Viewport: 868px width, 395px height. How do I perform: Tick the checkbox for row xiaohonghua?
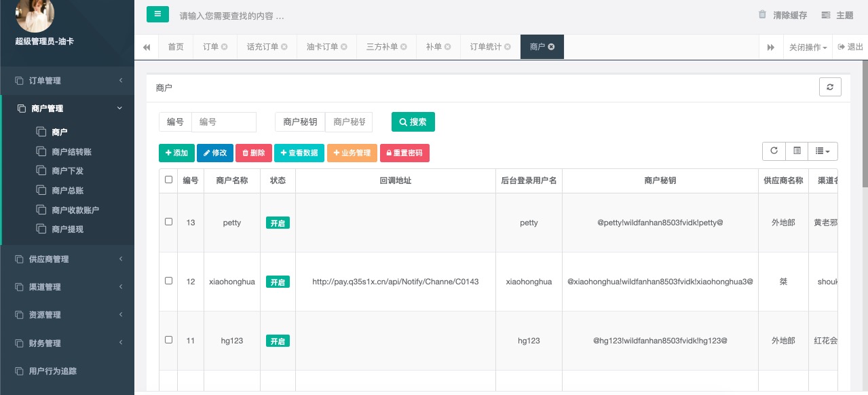(168, 281)
